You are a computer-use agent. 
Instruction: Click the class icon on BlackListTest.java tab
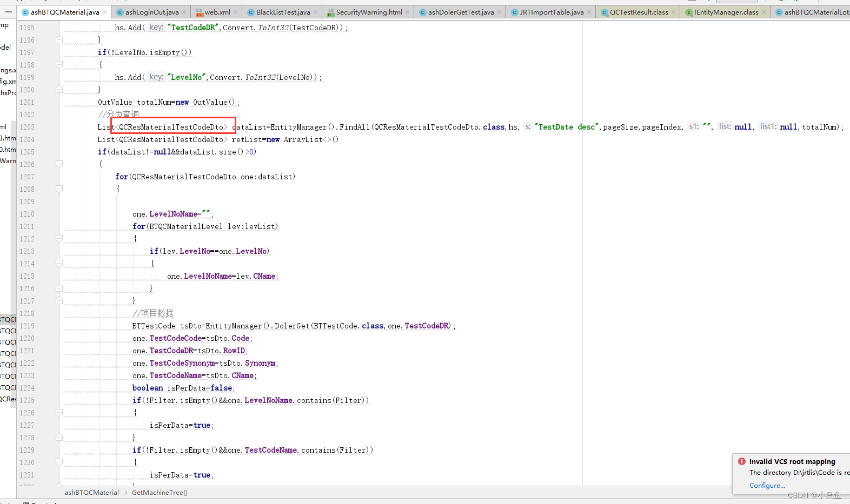(251, 12)
